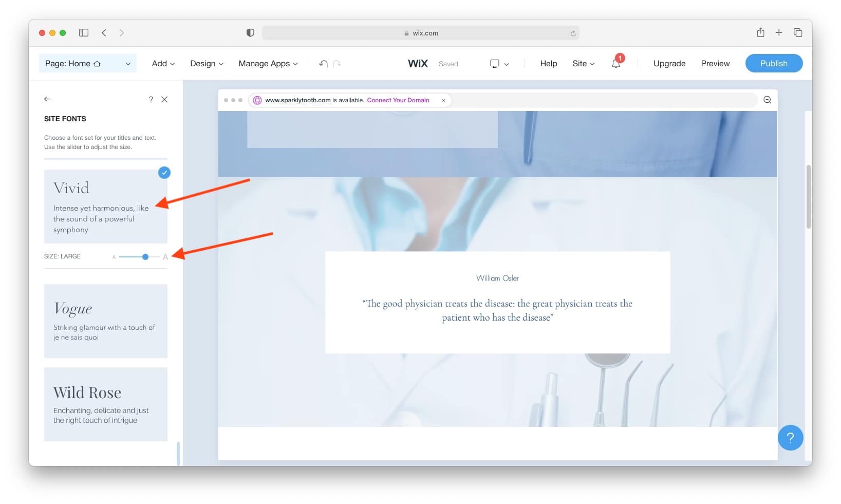This screenshot has width=841, height=504.
Task: Open help using the question mark in Site Fonts panel
Action: 151,99
